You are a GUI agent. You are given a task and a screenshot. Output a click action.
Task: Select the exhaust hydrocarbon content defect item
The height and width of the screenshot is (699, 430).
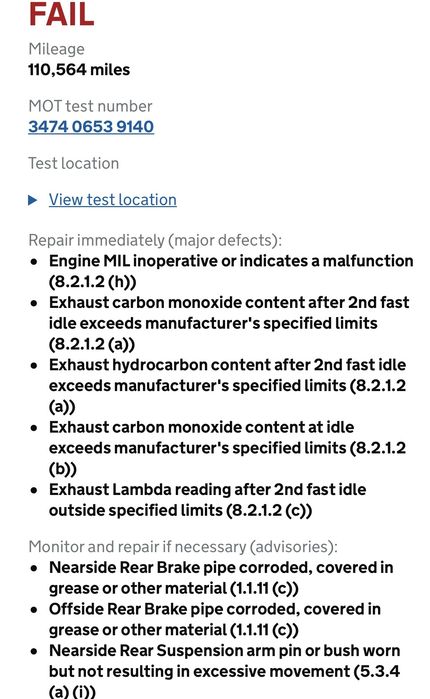tap(227, 386)
